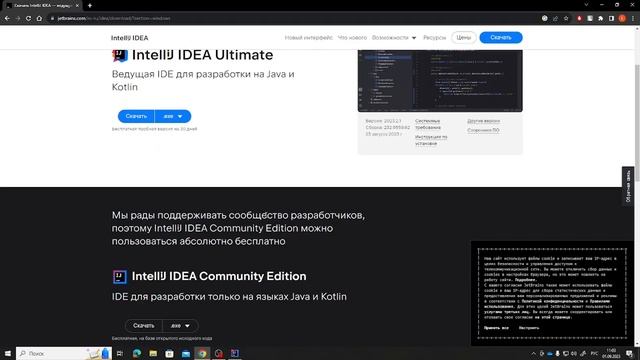Open the Другие версии link
The width and height of the screenshot is (640, 360).
click(483, 121)
